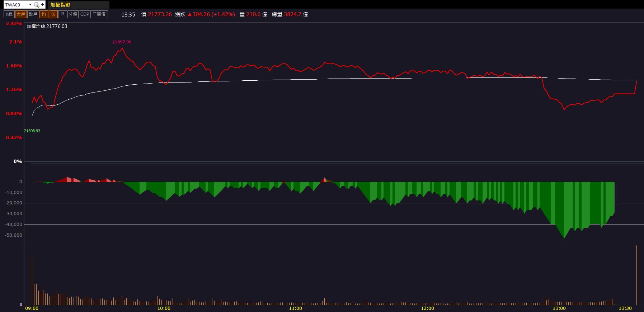Screen dimensions: 644x312
Task: Toggle the 散戶 retail indicator
Action: [33, 14]
